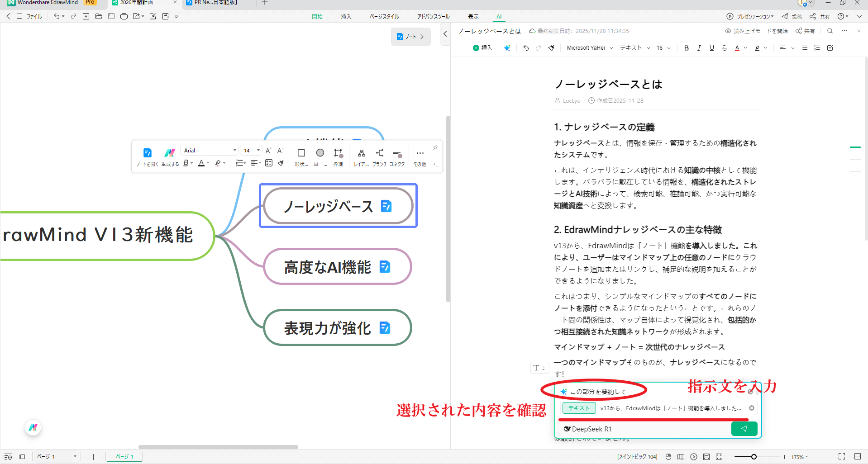
Task: Enable the task checklist formatting option
Action: [x=830, y=47]
